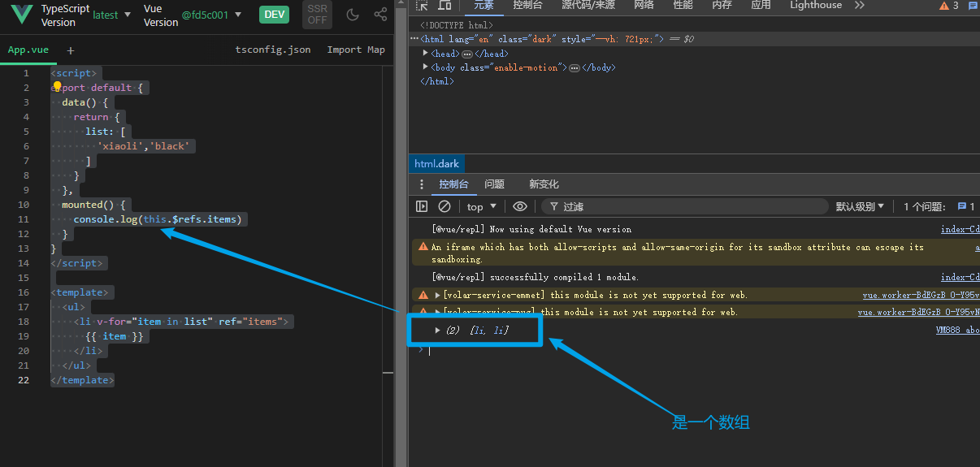Expand the (2) [li, li] array output
The width and height of the screenshot is (980, 467).
click(438, 330)
